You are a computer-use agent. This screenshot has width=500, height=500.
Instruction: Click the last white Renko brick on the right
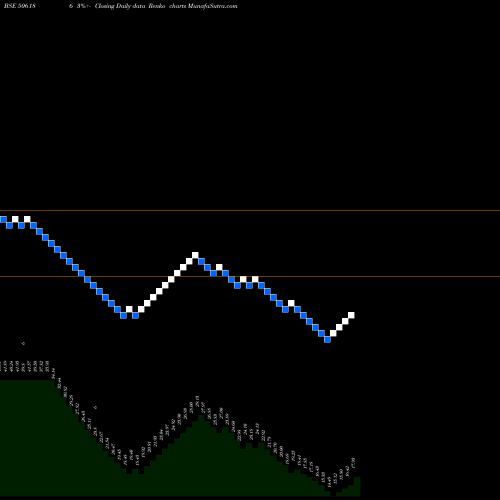[351, 315]
